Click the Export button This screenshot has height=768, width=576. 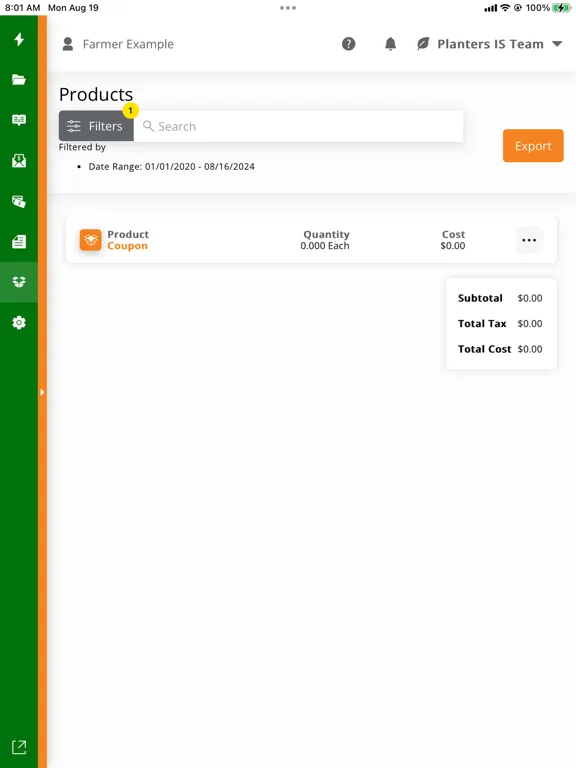pos(533,145)
